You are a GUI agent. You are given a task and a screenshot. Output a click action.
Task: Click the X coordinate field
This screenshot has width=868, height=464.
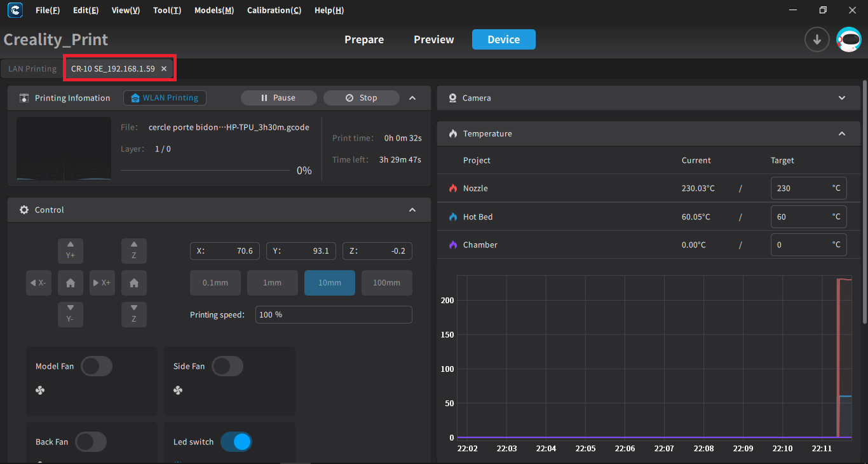pos(225,251)
